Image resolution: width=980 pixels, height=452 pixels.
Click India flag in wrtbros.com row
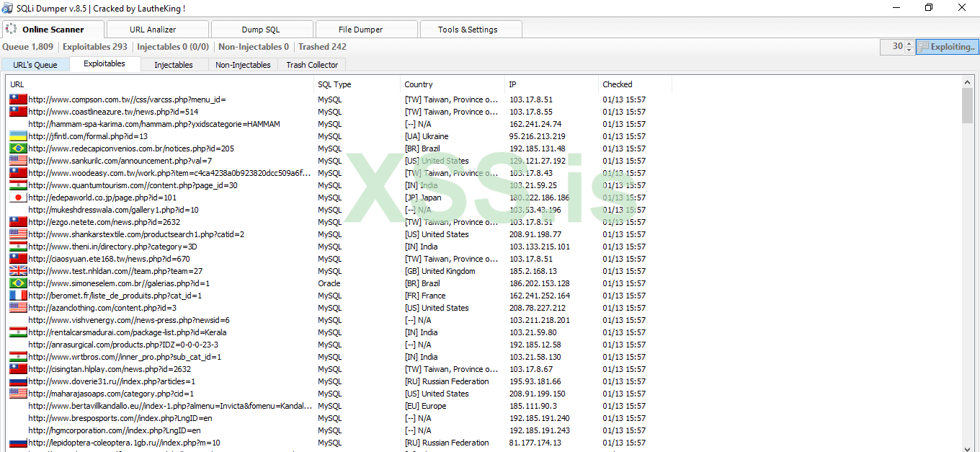coord(18,357)
